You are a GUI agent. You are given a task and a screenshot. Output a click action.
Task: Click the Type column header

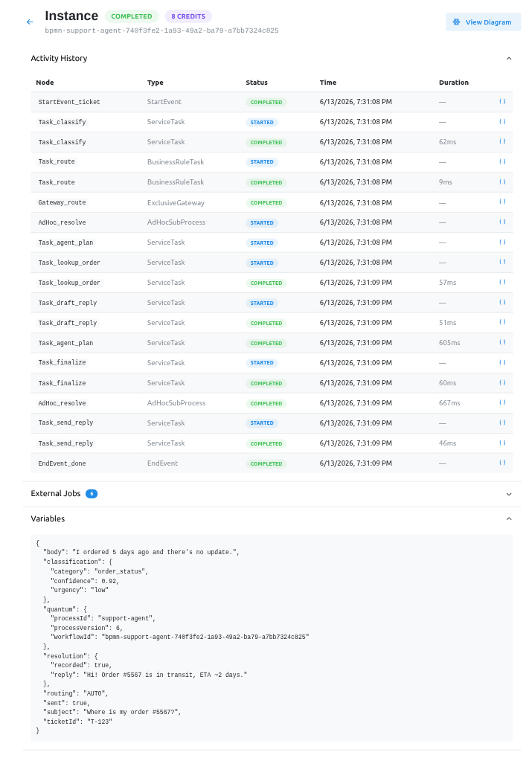point(156,83)
